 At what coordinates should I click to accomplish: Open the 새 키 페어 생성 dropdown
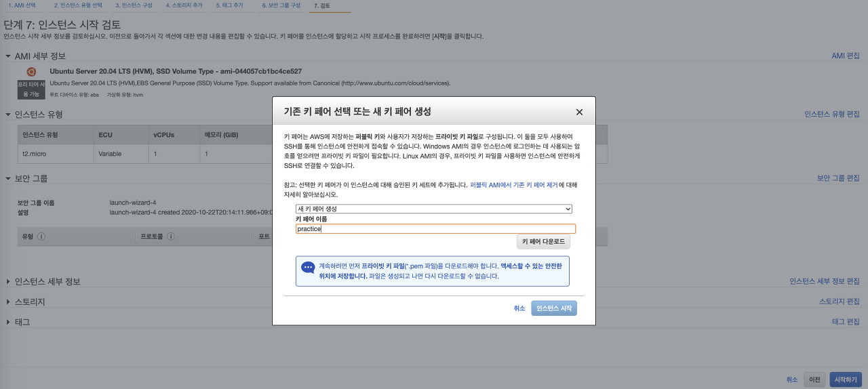434,209
